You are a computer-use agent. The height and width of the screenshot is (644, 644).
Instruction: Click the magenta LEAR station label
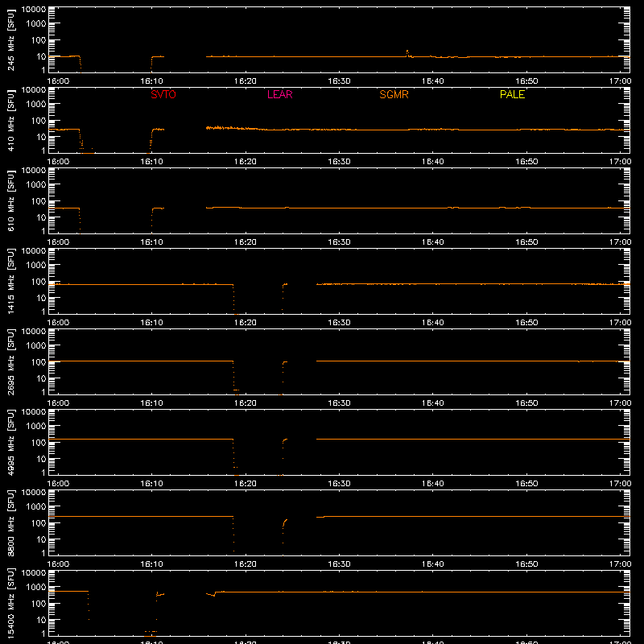click(x=279, y=94)
